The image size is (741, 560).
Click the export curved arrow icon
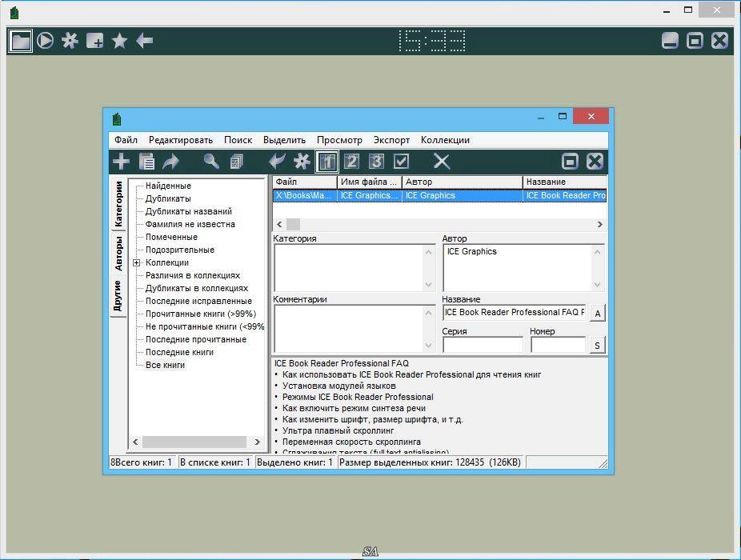(x=171, y=162)
